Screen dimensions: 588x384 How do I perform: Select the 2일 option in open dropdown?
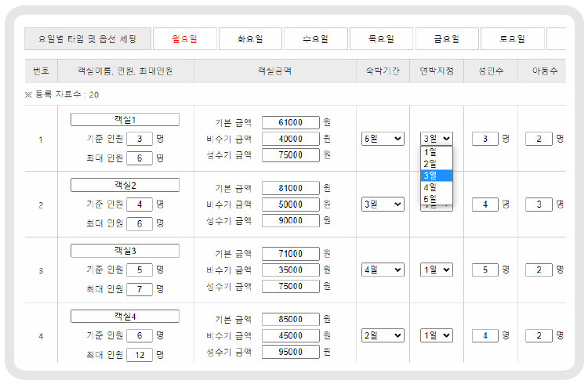tap(430, 164)
